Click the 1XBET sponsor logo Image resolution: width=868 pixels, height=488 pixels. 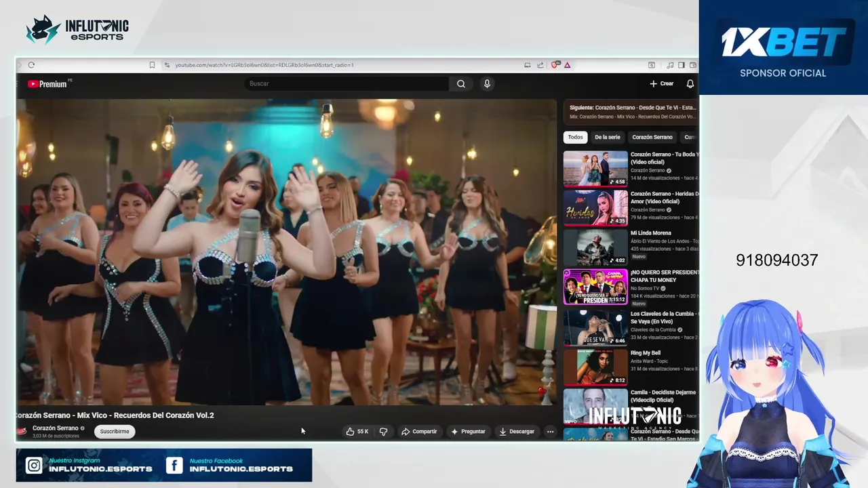point(783,43)
